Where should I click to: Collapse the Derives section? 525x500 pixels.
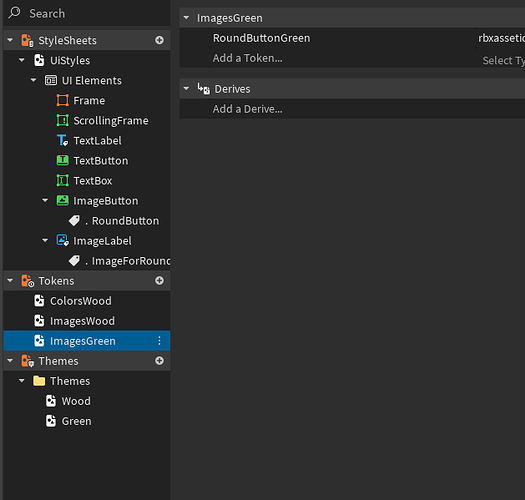[186, 89]
